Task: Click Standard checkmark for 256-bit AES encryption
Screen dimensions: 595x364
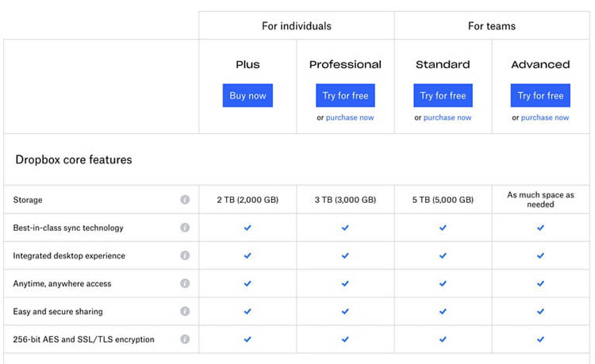Action: pyautogui.click(x=443, y=339)
